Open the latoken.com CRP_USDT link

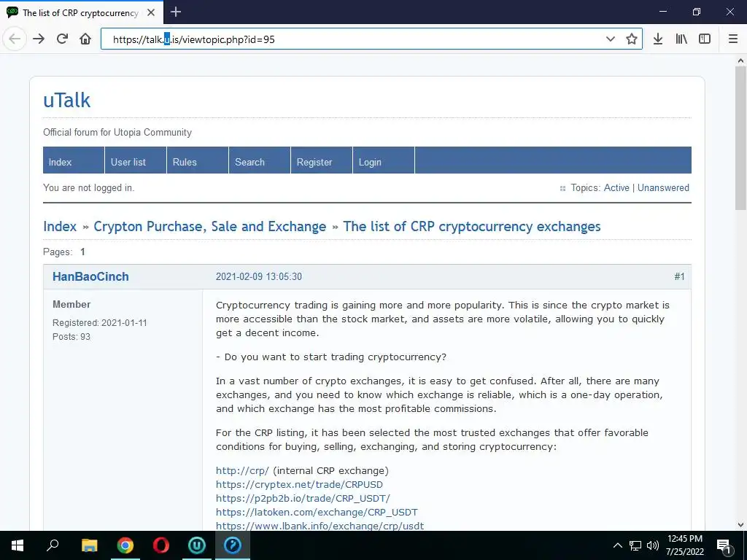click(x=317, y=512)
